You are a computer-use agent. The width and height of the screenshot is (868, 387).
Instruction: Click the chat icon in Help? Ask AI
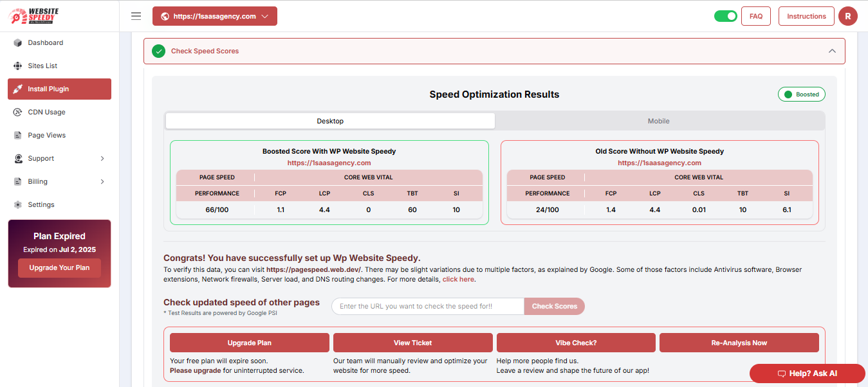(782, 374)
